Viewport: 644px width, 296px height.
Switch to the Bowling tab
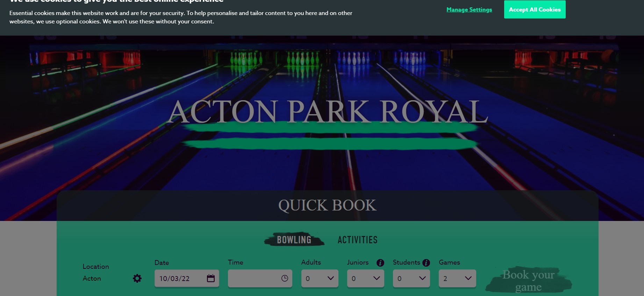tap(294, 240)
